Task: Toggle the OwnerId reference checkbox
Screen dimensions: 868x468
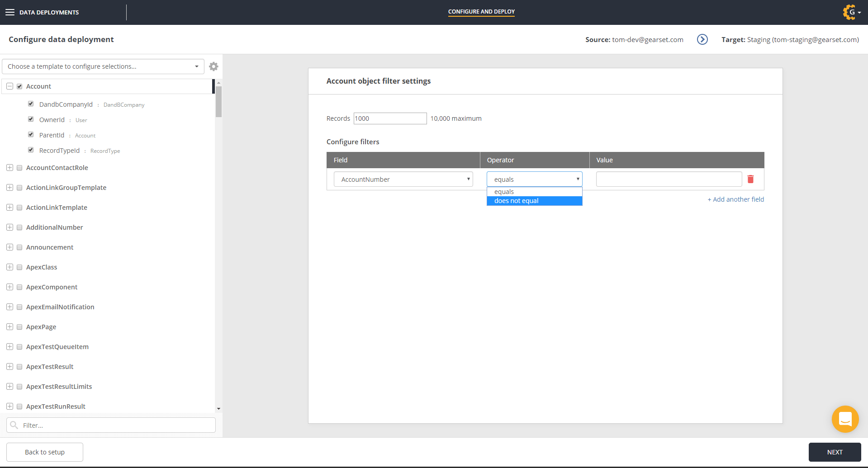Action: point(31,119)
